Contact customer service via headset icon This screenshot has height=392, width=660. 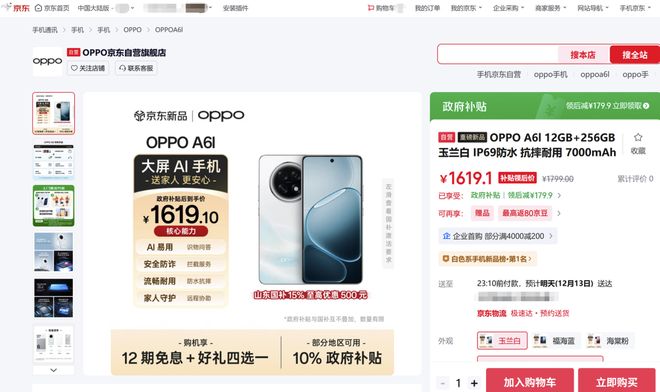pos(136,68)
